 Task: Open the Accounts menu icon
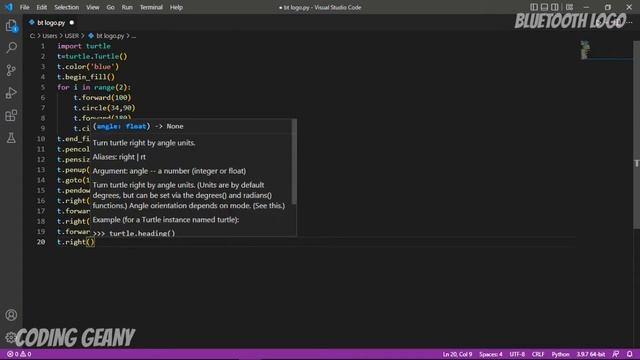[11, 315]
